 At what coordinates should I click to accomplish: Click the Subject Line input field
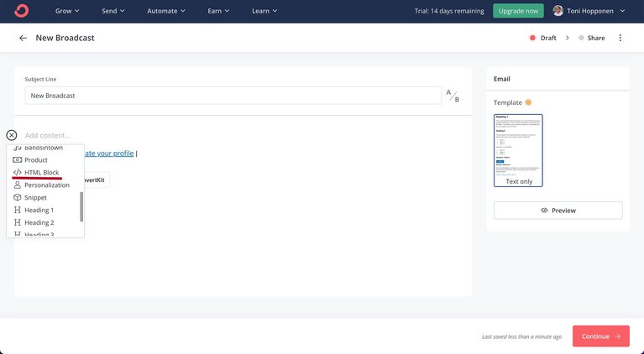pos(233,96)
